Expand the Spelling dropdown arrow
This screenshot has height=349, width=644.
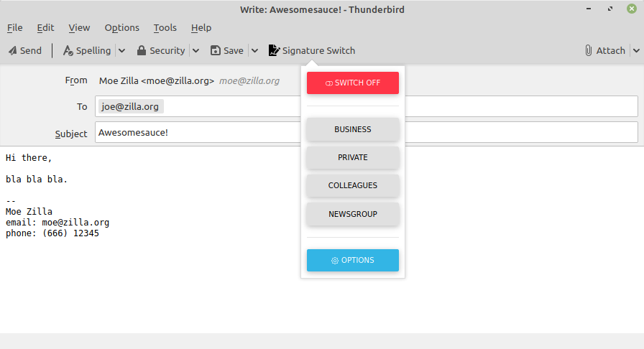pyautogui.click(x=121, y=51)
